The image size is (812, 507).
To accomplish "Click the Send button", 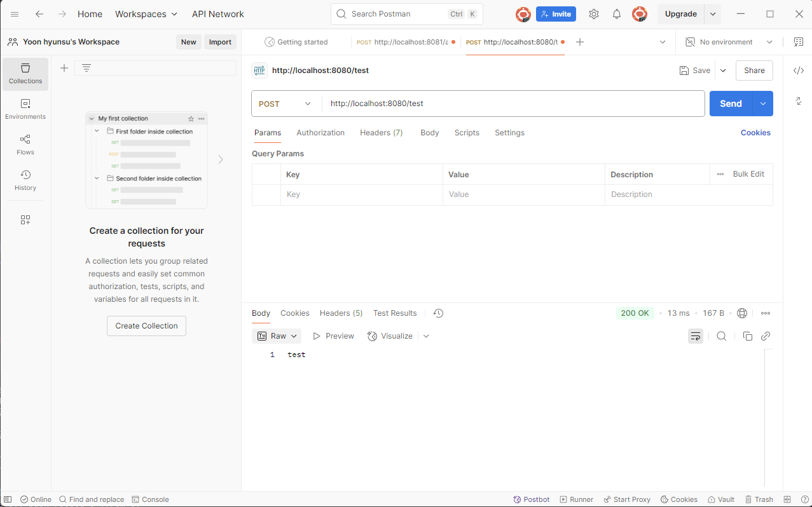I will [x=731, y=104].
